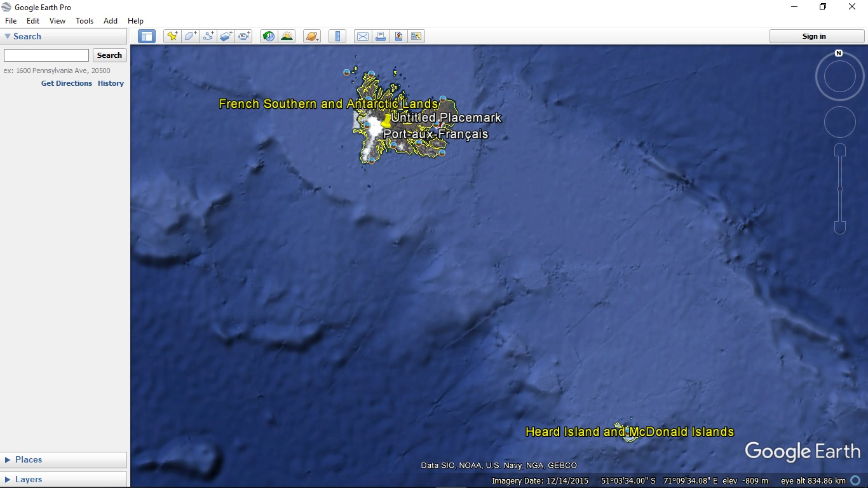Open the add path tool

(208, 36)
